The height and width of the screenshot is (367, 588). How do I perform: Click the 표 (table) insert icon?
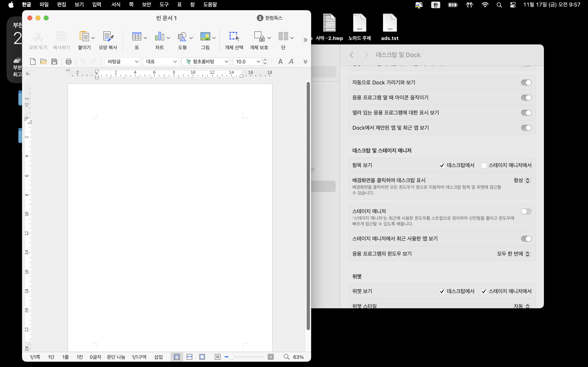(136, 37)
